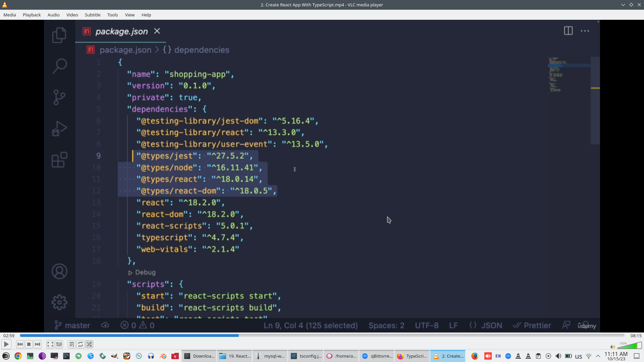644x362 pixels.
Task: Toggle remaining time display 08:15
Action: point(636,336)
